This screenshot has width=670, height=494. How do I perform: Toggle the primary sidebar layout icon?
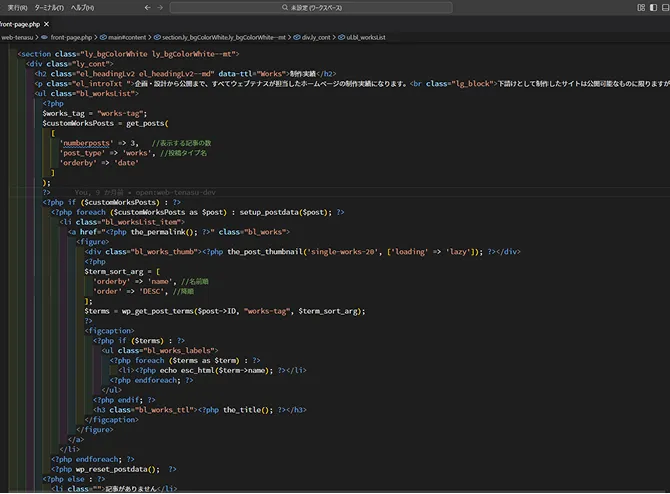[x=653, y=8]
